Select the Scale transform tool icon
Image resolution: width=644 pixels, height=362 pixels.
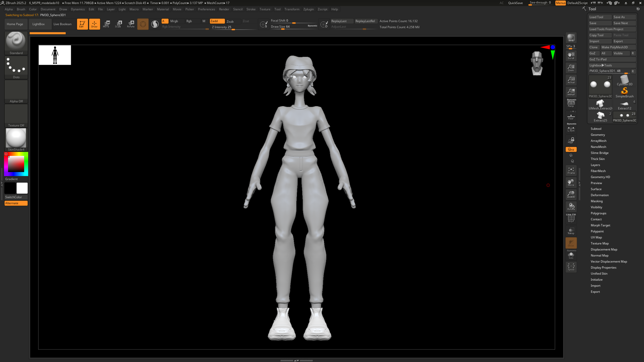click(x=118, y=24)
